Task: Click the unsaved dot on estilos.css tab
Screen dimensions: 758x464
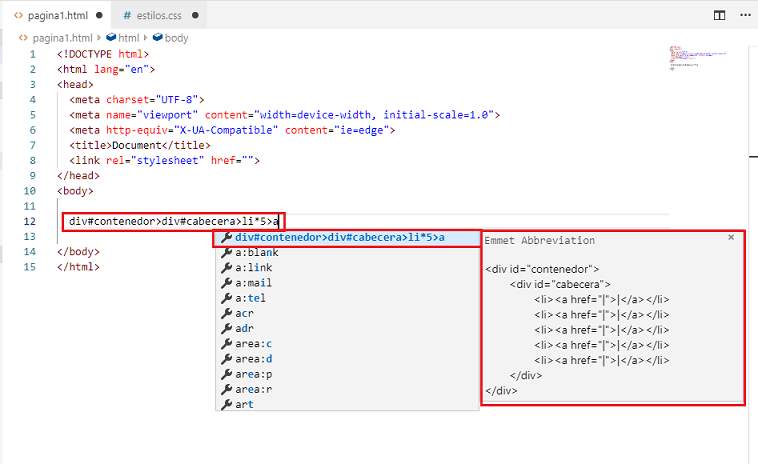Action: [195, 15]
